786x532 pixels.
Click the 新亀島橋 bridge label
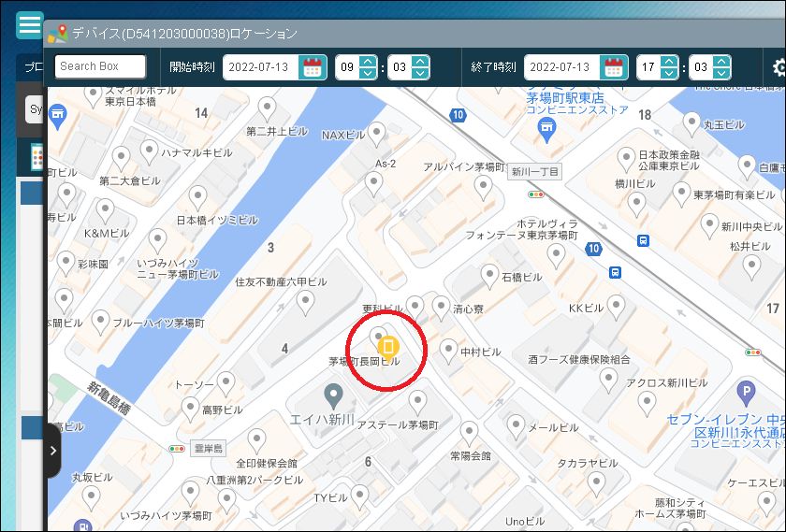109,397
